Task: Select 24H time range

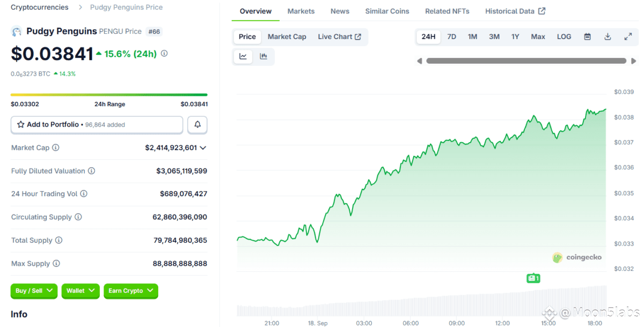Action: [x=428, y=37]
